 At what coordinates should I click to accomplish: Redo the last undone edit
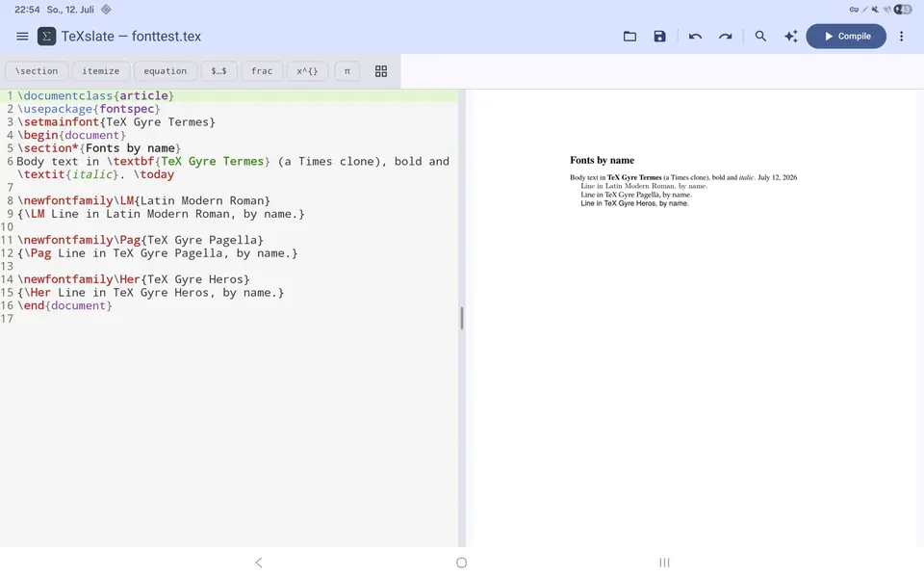coord(726,37)
